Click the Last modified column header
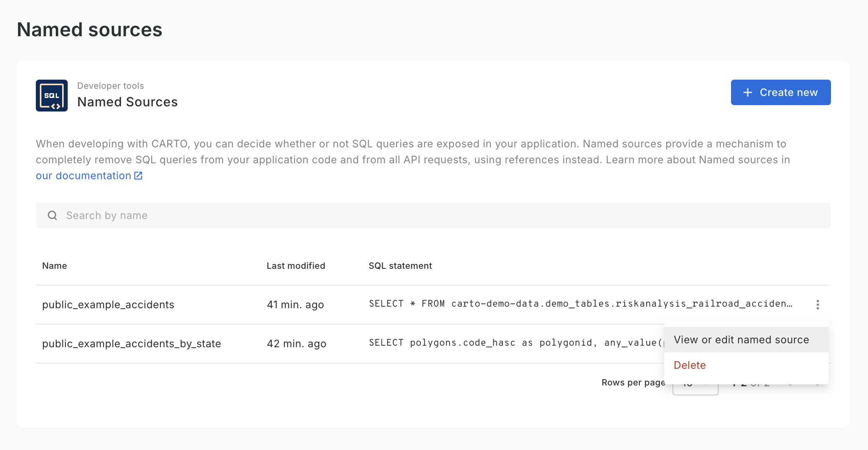Image resolution: width=868 pixels, height=450 pixels. click(x=296, y=266)
